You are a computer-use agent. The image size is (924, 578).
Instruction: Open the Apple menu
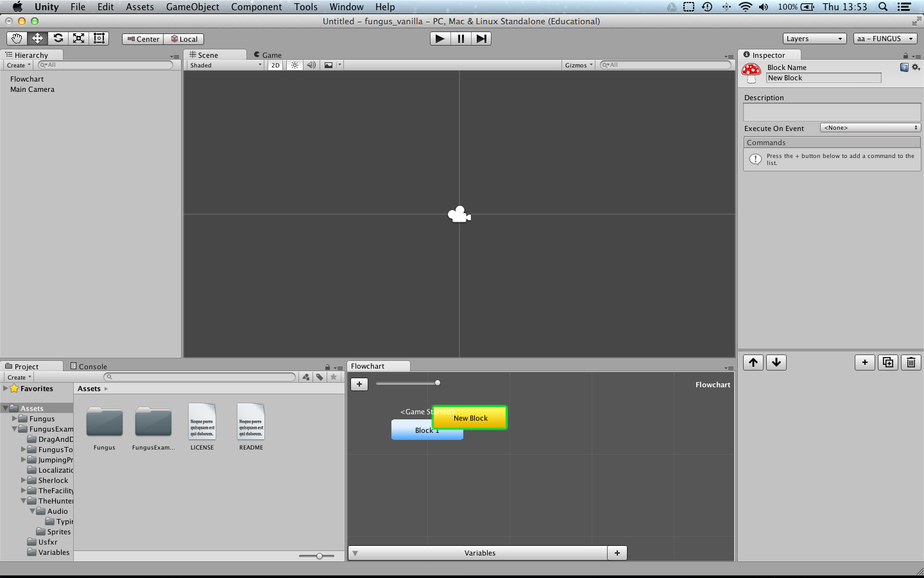pos(17,7)
